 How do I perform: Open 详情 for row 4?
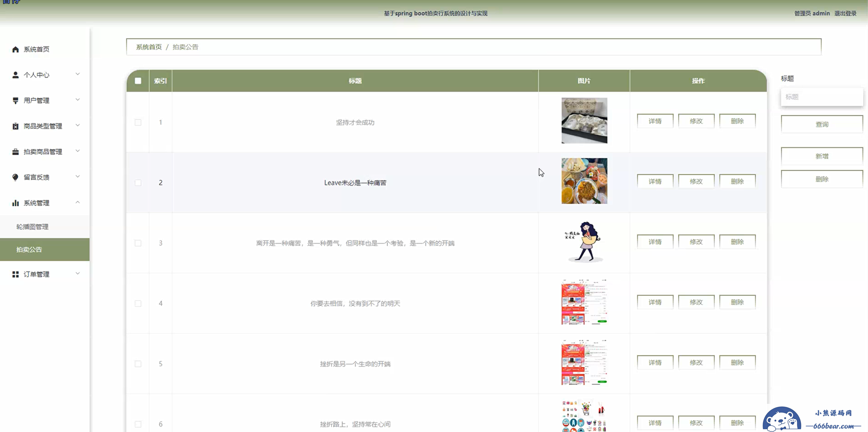click(655, 302)
